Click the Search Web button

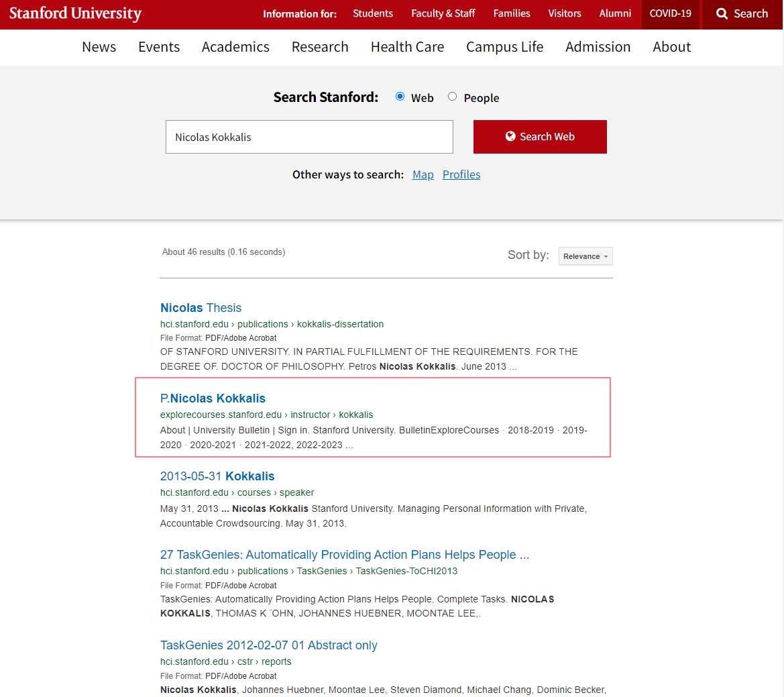540,137
